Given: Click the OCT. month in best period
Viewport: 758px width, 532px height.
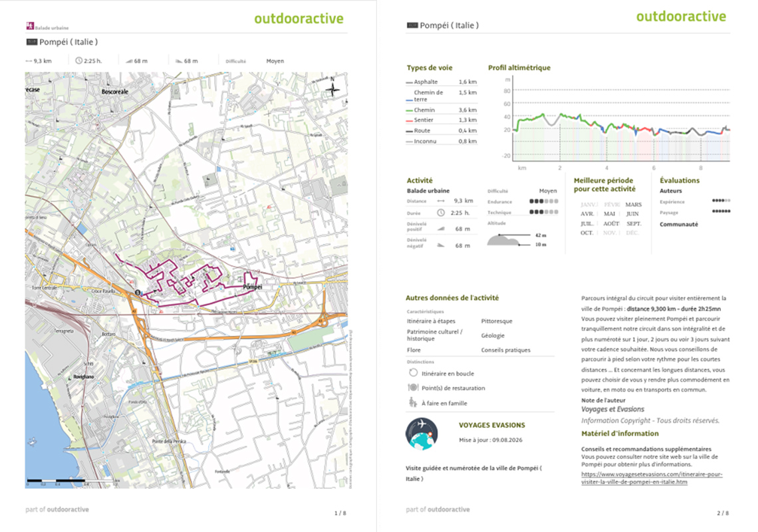Looking at the screenshot, I should [x=587, y=233].
